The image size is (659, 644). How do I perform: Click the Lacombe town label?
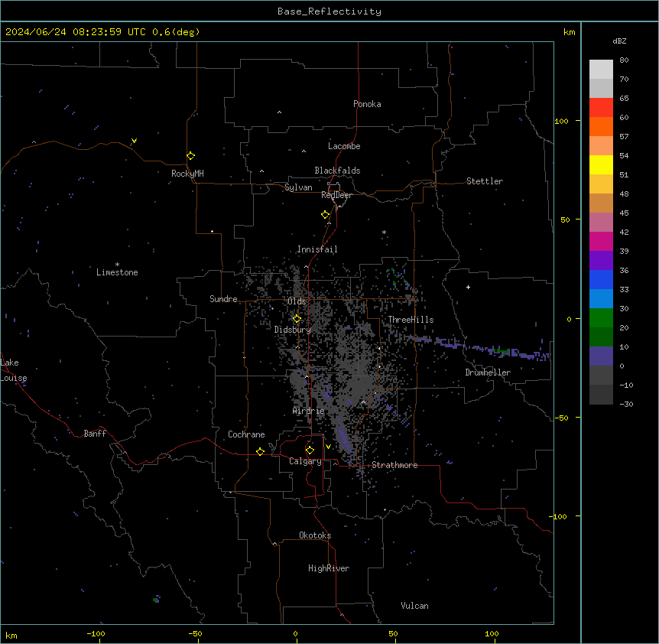[x=344, y=146]
